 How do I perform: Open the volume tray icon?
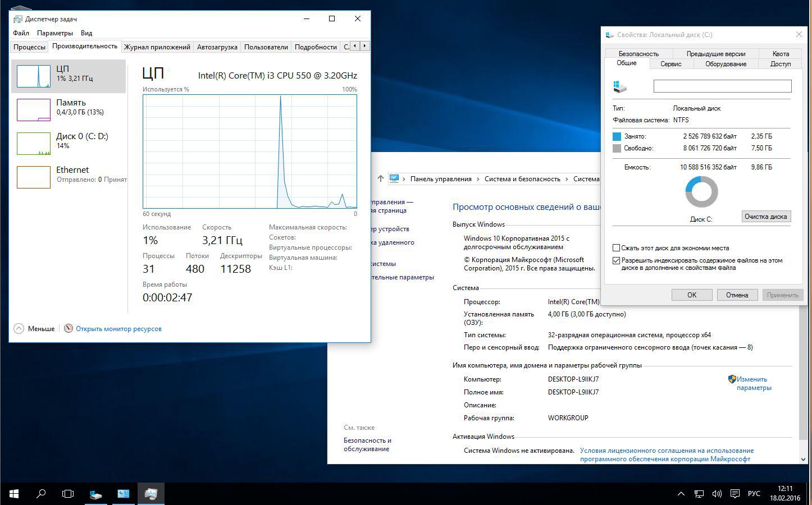tap(717, 494)
